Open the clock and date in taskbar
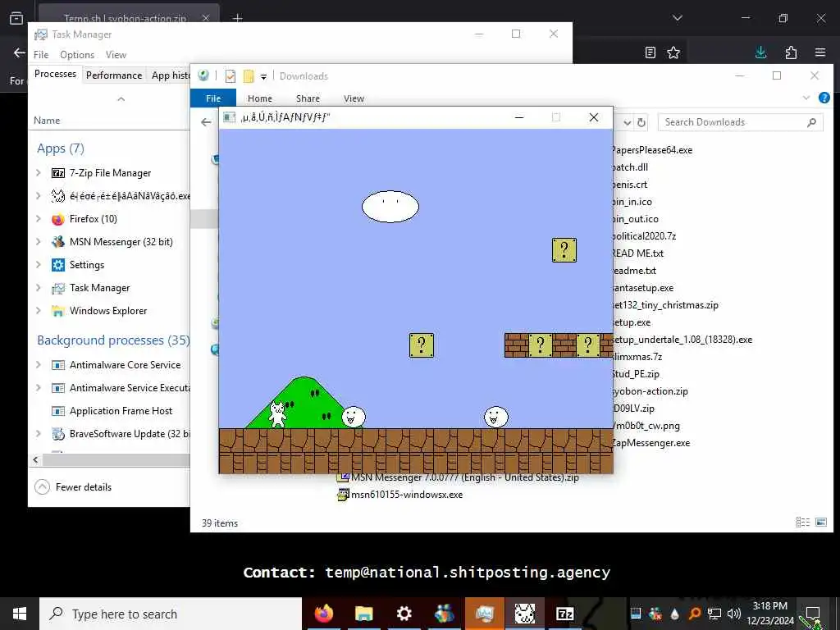 770,614
